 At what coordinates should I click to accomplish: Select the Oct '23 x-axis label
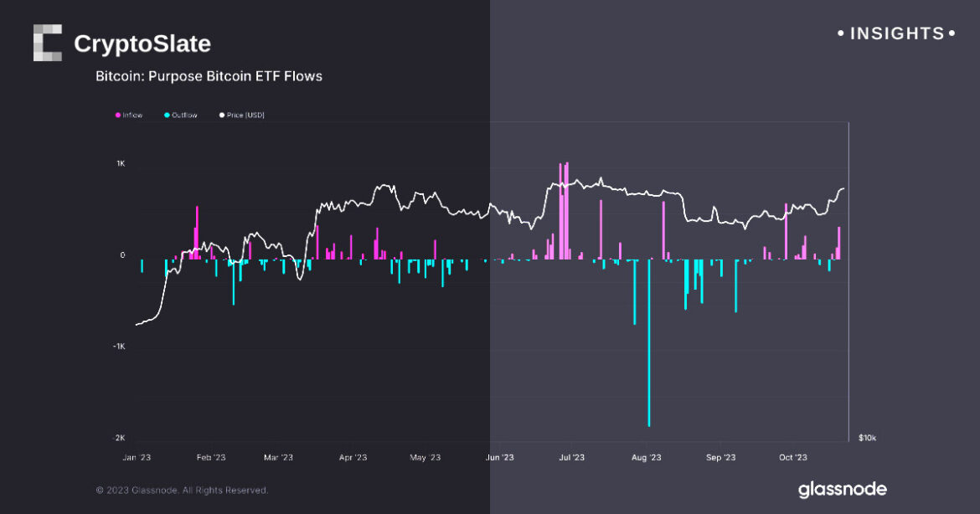(x=792, y=457)
